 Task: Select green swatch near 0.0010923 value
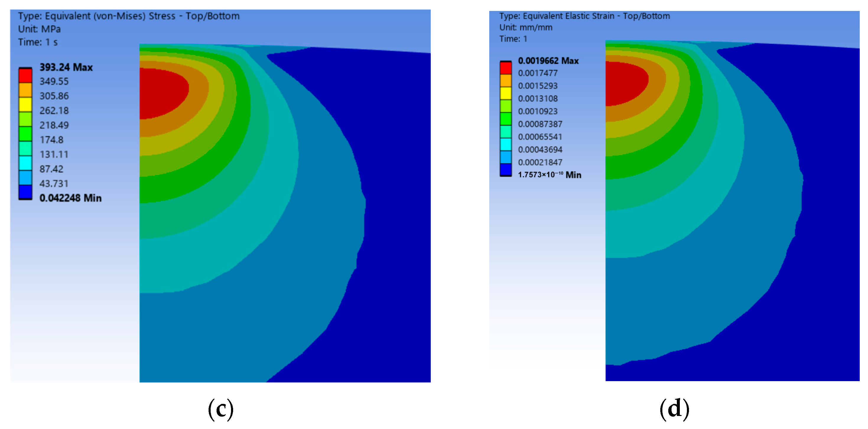click(x=505, y=118)
